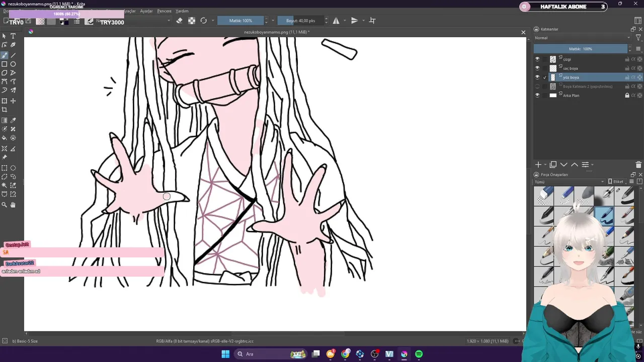Toggle preserve alpha in toolbar
Viewport: 644px width, 362px height.
192,21
